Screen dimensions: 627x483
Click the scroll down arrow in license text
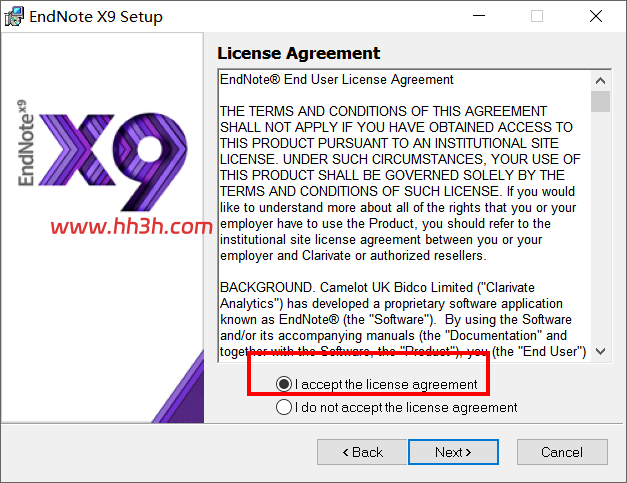(x=600, y=351)
